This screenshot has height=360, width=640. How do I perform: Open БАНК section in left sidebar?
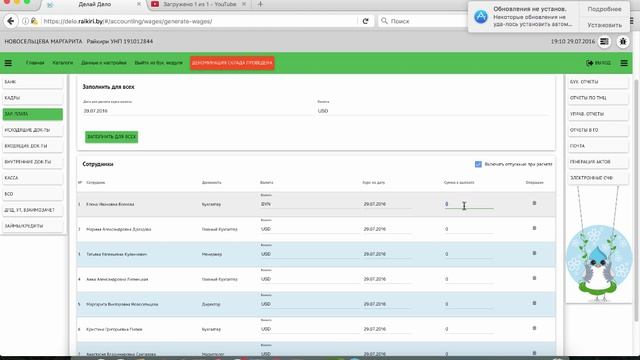coord(33,82)
